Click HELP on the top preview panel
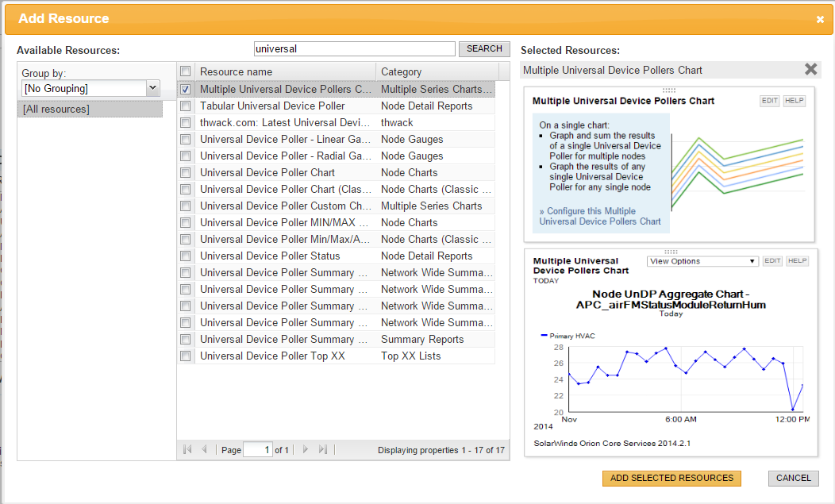 coord(794,101)
